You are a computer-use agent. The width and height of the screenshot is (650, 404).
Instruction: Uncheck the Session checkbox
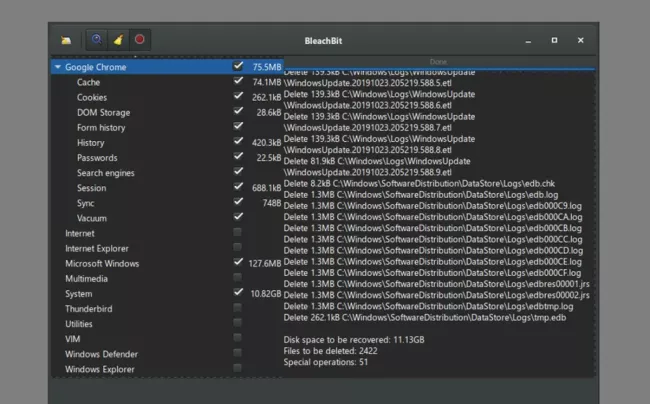click(x=238, y=186)
